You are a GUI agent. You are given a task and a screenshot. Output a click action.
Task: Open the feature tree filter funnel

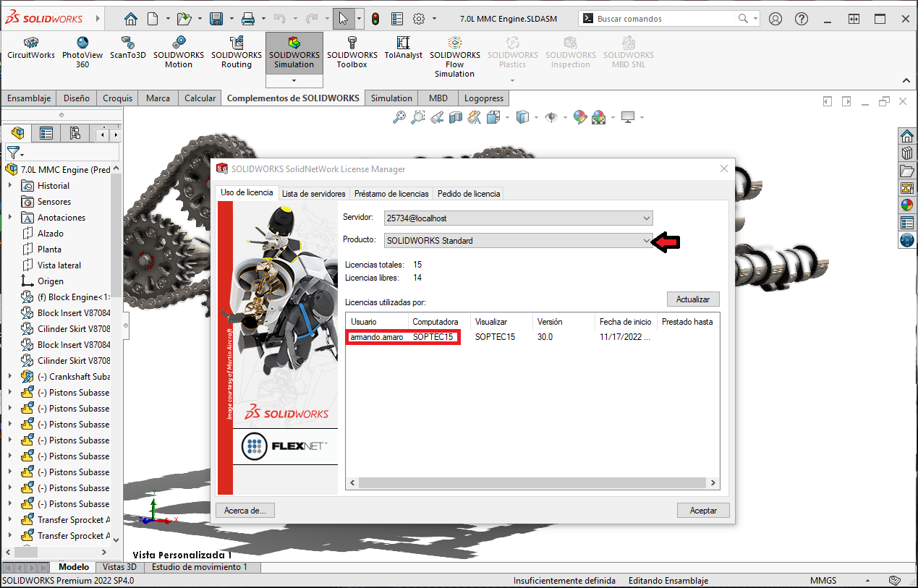click(x=14, y=153)
